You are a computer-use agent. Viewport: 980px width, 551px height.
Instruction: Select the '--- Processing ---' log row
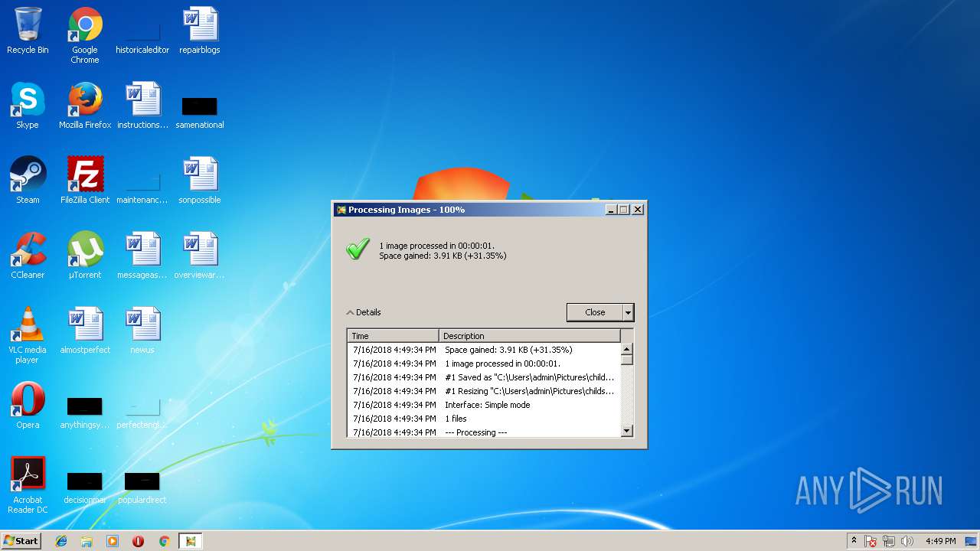[484, 432]
